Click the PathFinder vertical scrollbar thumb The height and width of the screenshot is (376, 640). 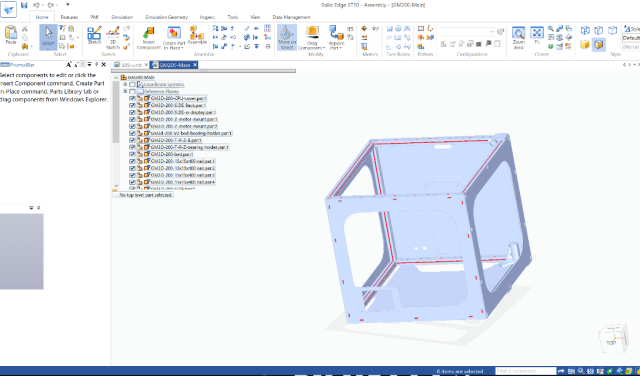tap(116, 112)
